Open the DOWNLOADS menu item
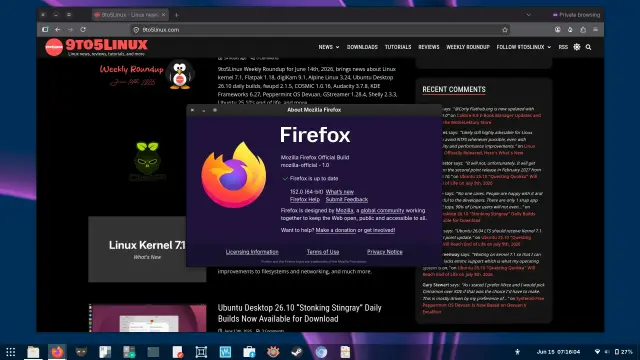The image size is (640, 360). [362, 47]
